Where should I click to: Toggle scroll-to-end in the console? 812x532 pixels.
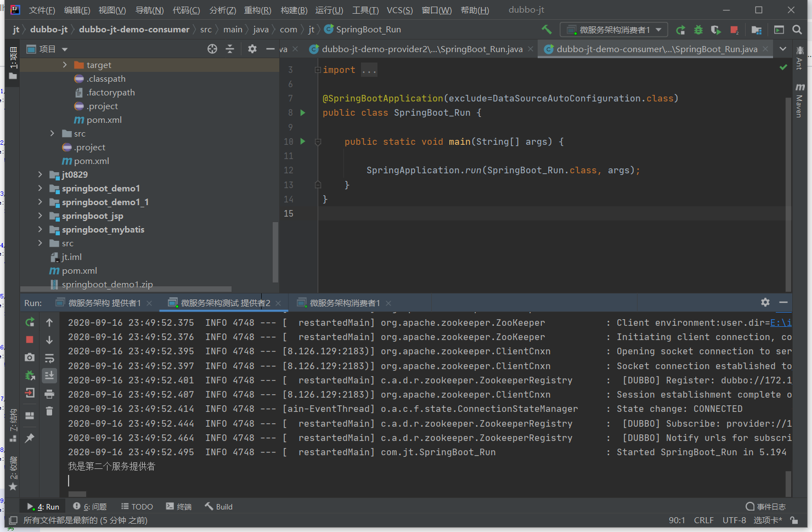click(x=49, y=376)
